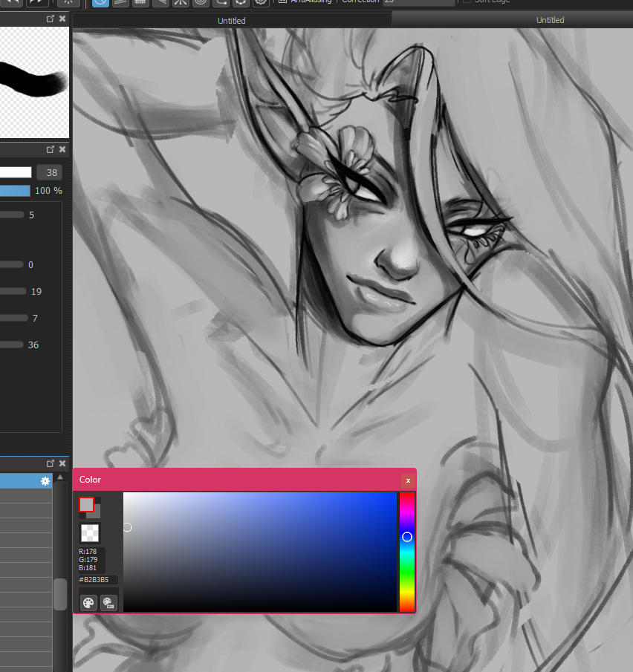Pop out the brush control panel
The image size is (633, 672).
coord(51,149)
